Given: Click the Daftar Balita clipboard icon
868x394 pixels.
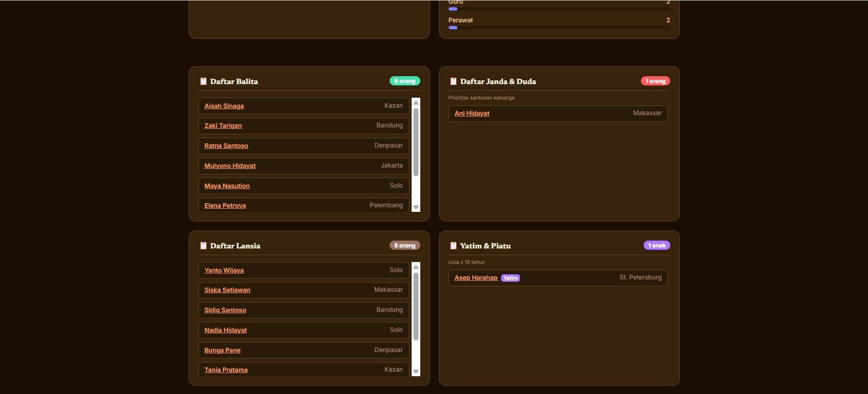Looking at the screenshot, I should [x=203, y=81].
